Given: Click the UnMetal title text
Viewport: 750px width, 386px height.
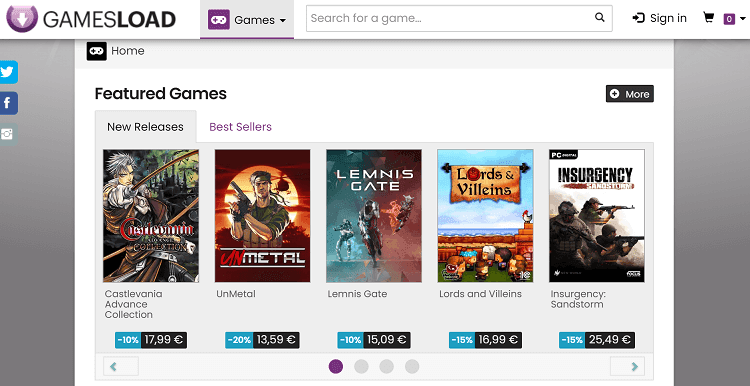Looking at the screenshot, I should click(236, 294).
